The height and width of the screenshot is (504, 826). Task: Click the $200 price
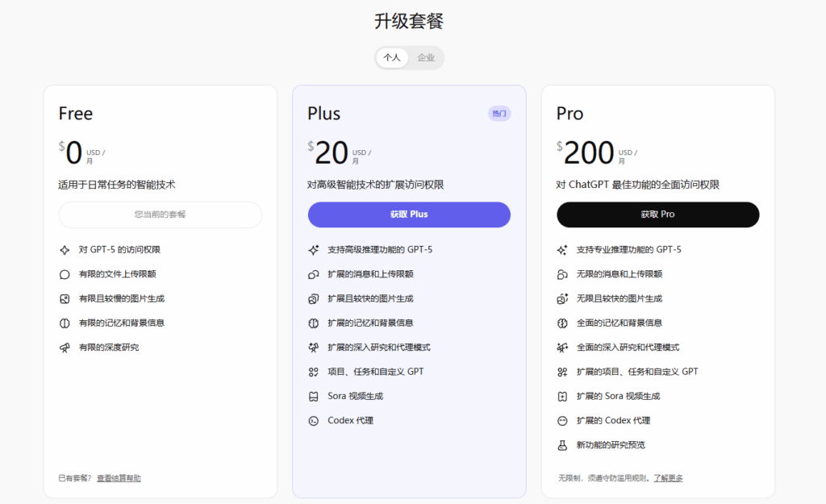(x=586, y=152)
